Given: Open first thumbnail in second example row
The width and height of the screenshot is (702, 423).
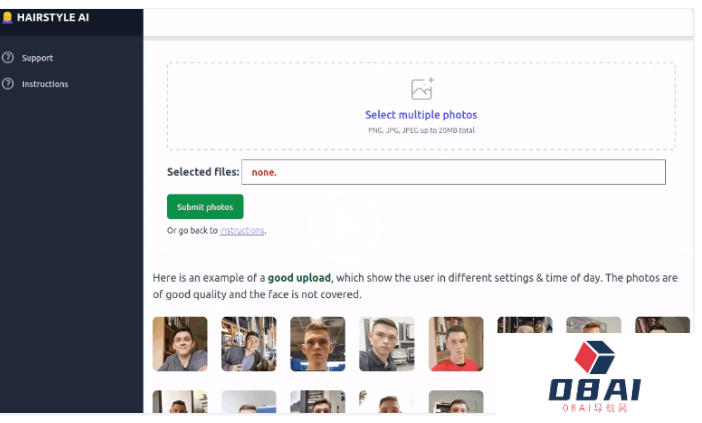Looking at the screenshot, I should pos(180,402).
